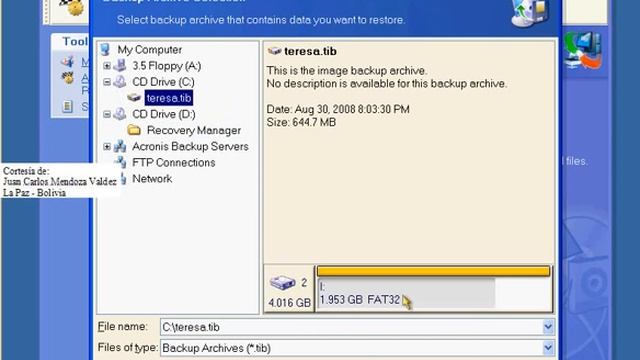Click the 3.5 Floppy drive icon
The image size is (640, 360).
120,65
